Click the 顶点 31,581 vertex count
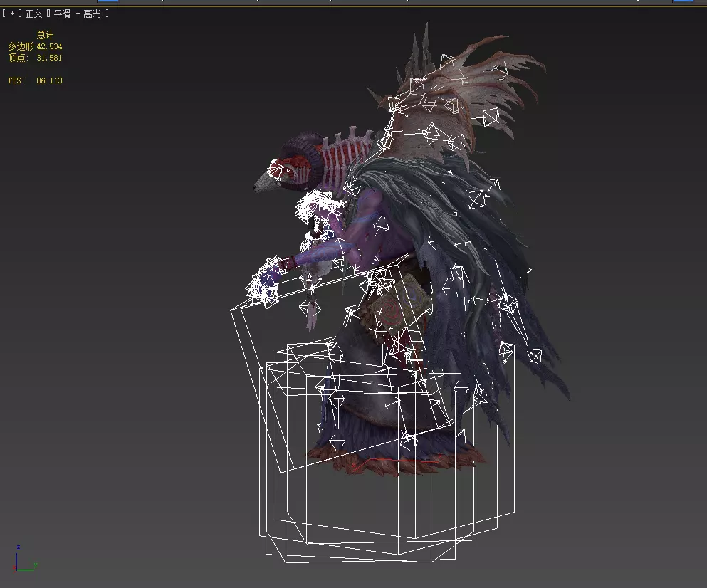Image resolution: width=707 pixels, height=588 pixels. [35, 58]
